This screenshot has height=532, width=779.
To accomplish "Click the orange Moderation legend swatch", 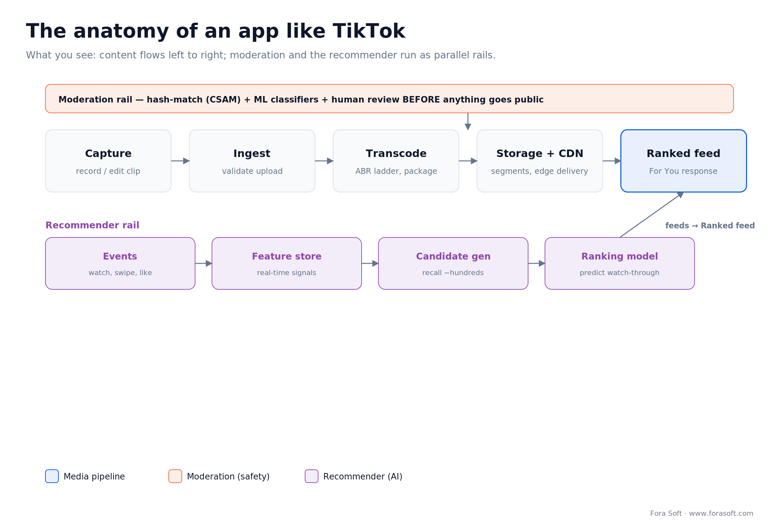I will [175, 476].
